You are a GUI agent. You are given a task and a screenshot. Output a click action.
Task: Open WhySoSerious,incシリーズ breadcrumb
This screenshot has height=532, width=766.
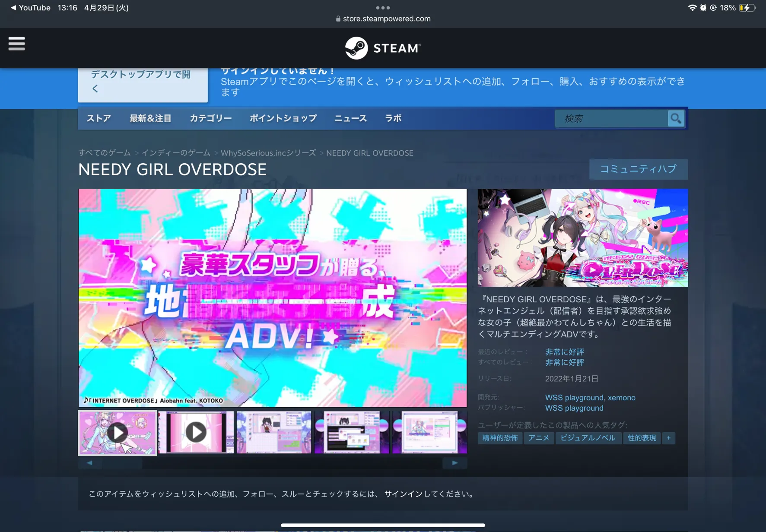(268, 153)
